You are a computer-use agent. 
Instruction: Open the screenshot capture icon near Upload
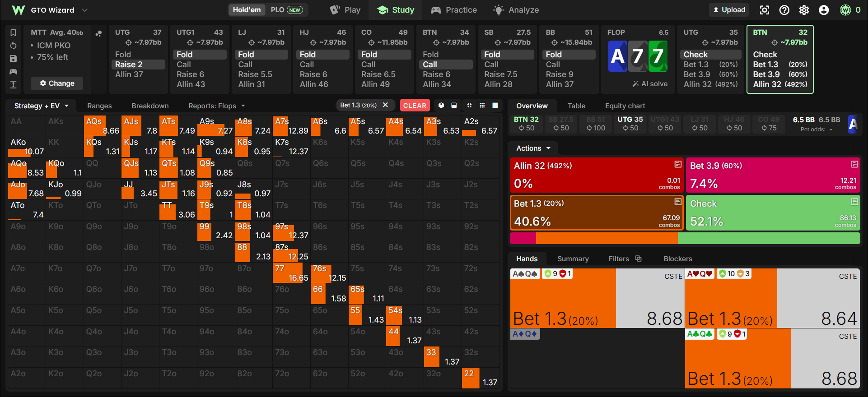click(764, 10)
